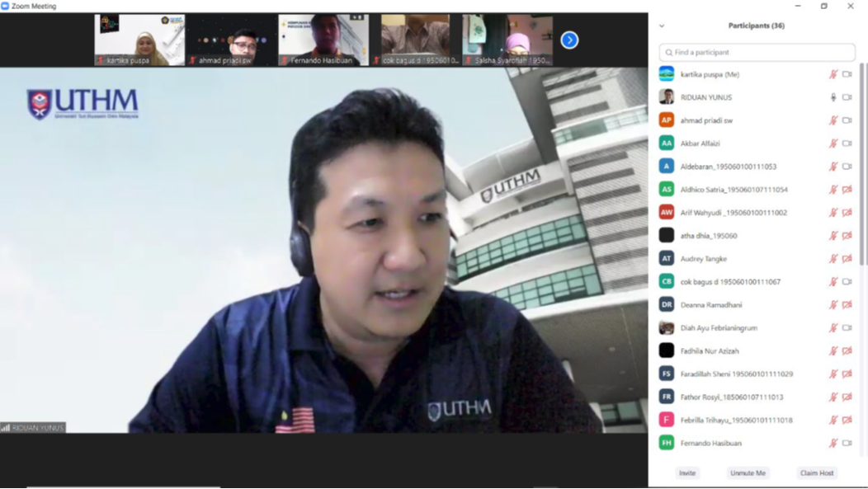Click the muted mic icon for Akbar Alfaizi
This screenshot has height=489, width=868.
click(x=833, y=143)
